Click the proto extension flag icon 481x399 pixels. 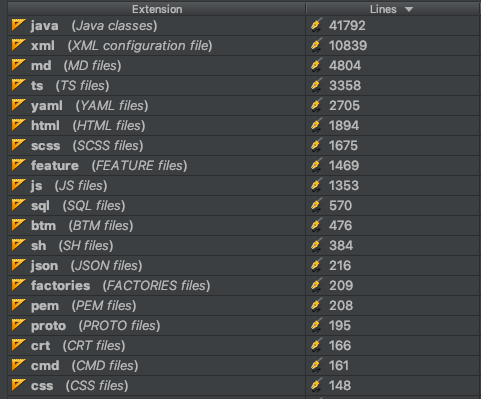click(x=18, y=325)
